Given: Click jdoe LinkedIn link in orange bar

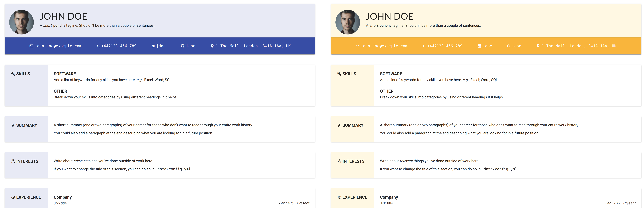Looking at the screenshot, I should pyautogui.click(x=487, y=46).
